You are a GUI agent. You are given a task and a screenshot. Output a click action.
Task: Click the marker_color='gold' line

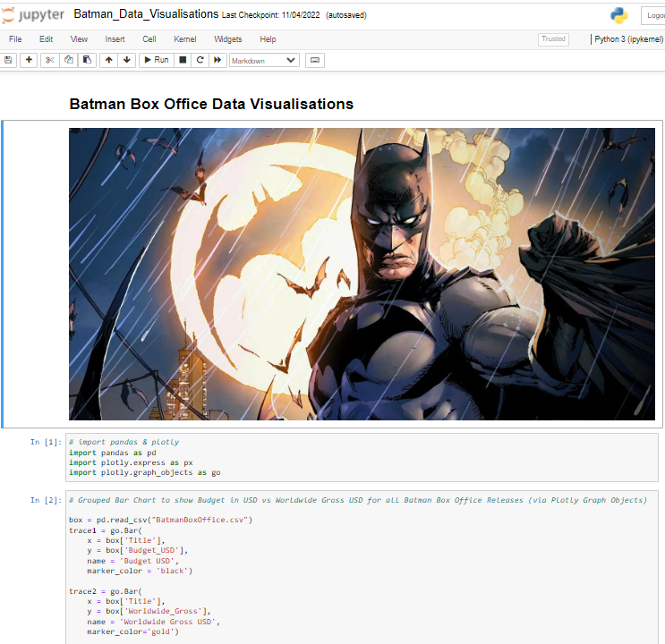pyautogui.click(x=132, y=631)
